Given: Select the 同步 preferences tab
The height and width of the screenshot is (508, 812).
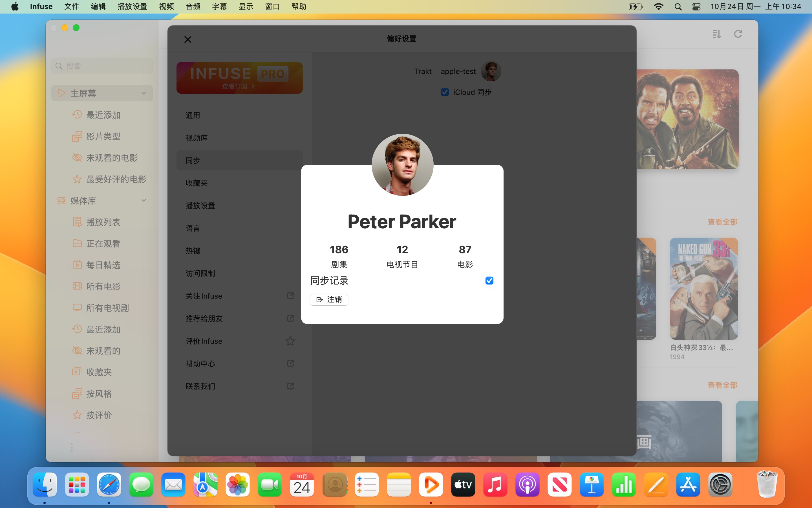Looking at the screenshot, I should point(240,160).
